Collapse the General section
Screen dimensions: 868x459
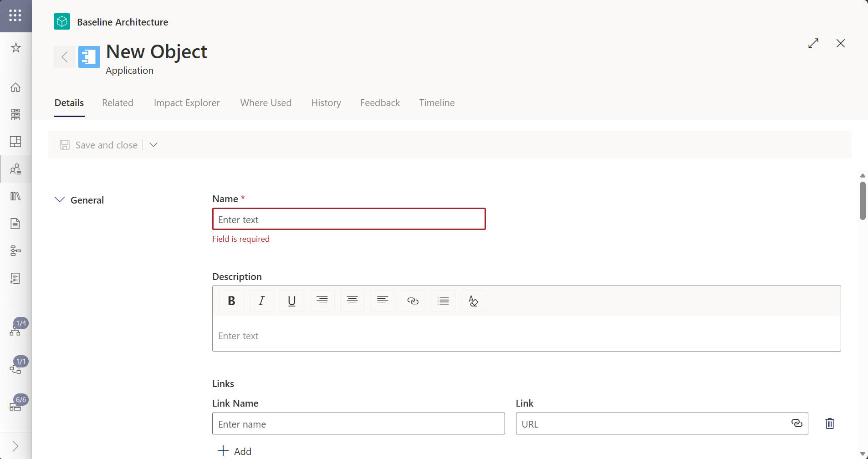tap(60, 200)
